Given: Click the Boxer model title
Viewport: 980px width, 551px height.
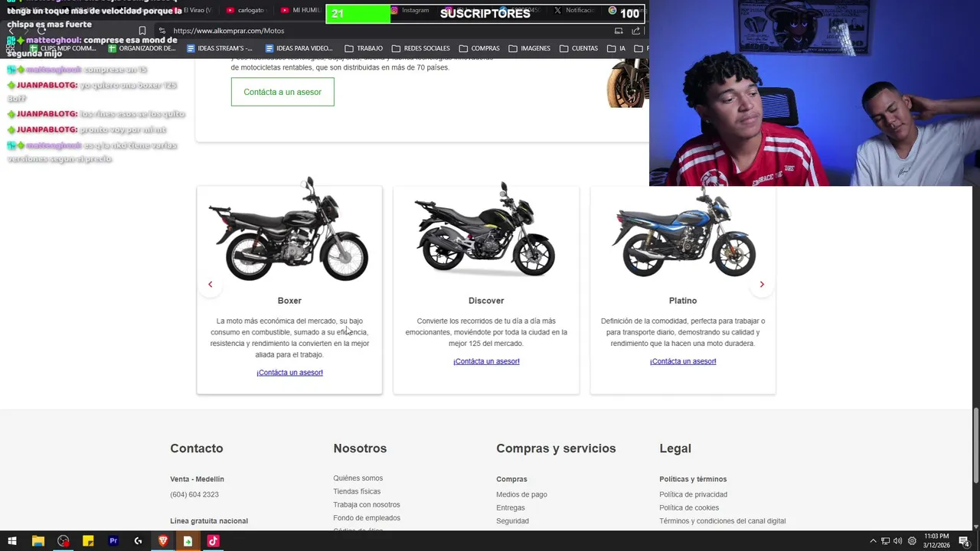Looking at the screenshot, I should (x=289, y=301).
